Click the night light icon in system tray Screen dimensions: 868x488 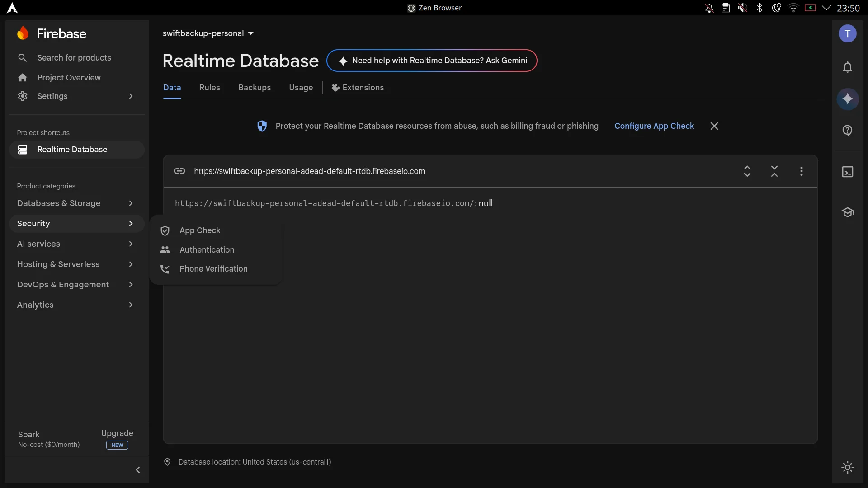pyautogui.click(x=776, y=8)
